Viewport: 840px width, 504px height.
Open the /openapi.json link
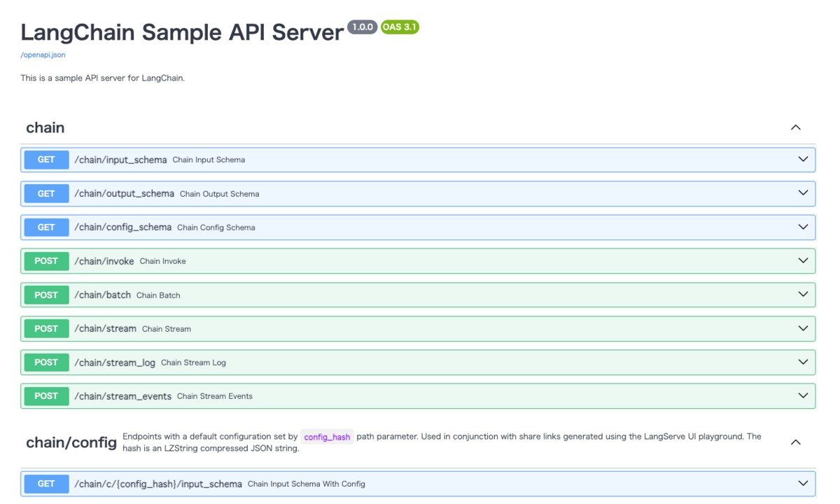[43, 55]
